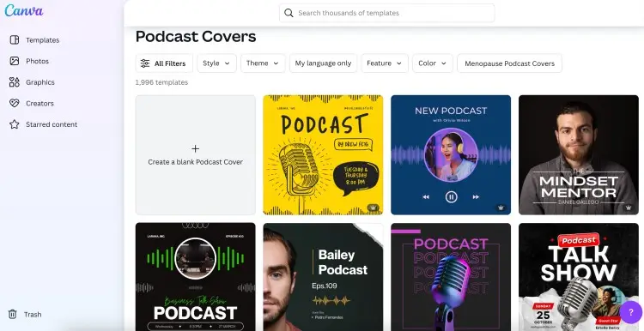Click the crown badge on New Podcast template
Viewport: 644px width, 331px height.
[501, 208]
